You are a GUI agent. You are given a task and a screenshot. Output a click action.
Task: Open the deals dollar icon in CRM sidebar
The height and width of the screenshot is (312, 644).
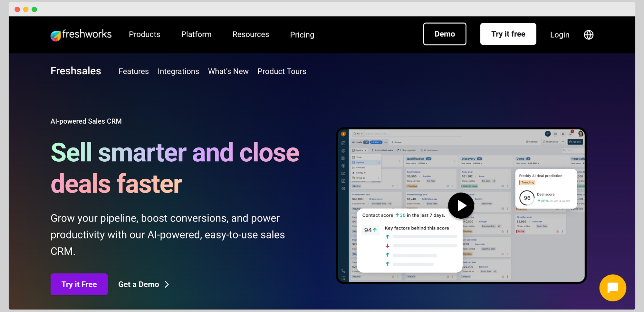(x=343, y=166)
